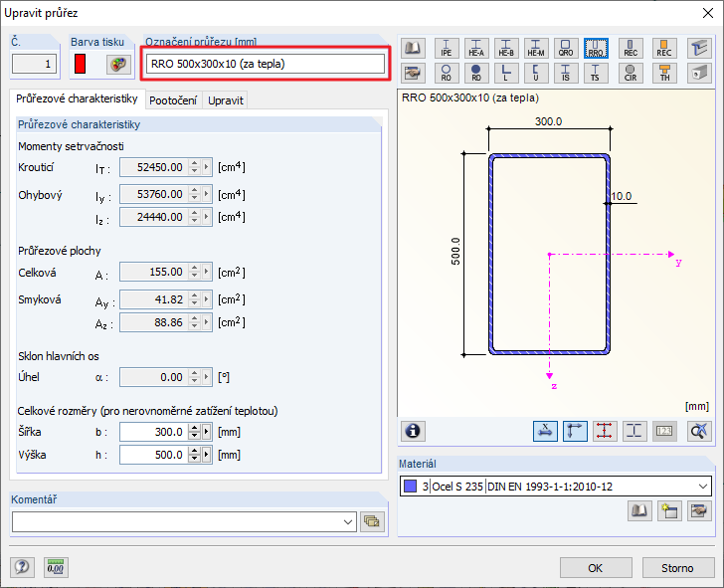Toggle local axes x display icon

[x=545, y=431]
